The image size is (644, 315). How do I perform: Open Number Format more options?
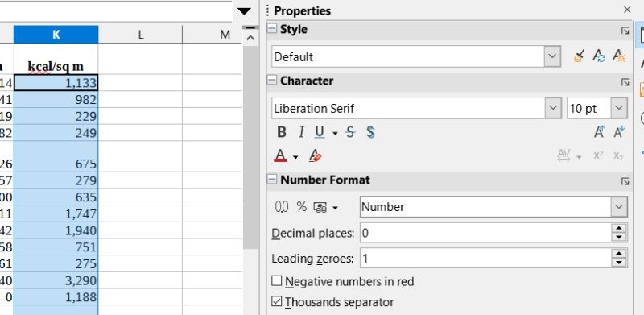(625, 181)
